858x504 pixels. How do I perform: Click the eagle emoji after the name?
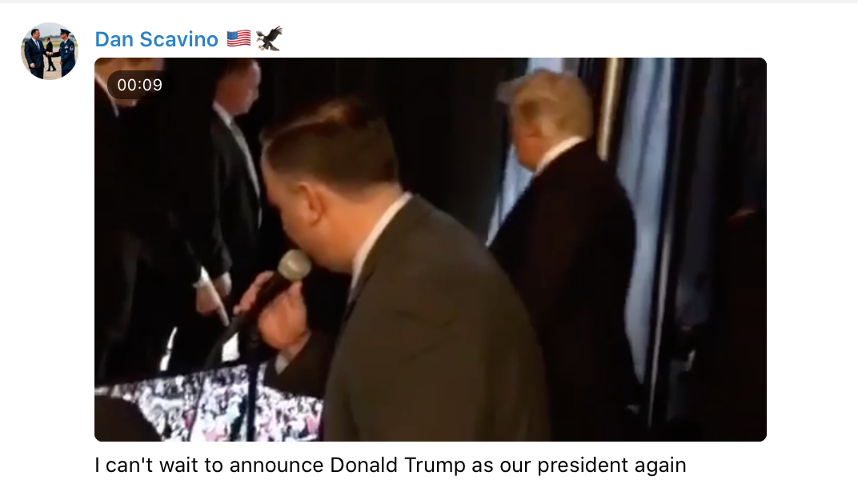(269, 38)
